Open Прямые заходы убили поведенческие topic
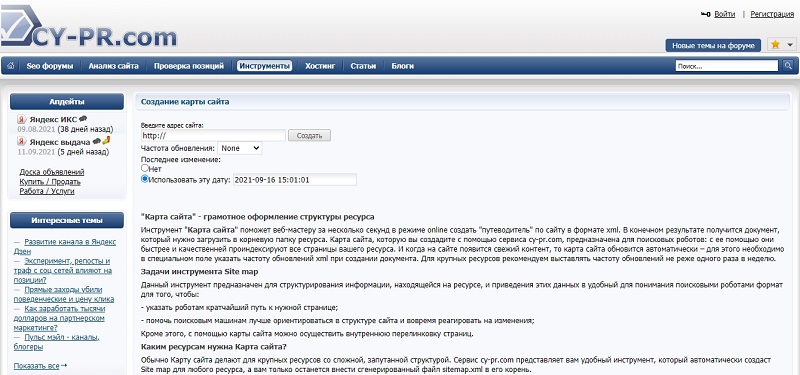800x375 pixels. (64, 294)
